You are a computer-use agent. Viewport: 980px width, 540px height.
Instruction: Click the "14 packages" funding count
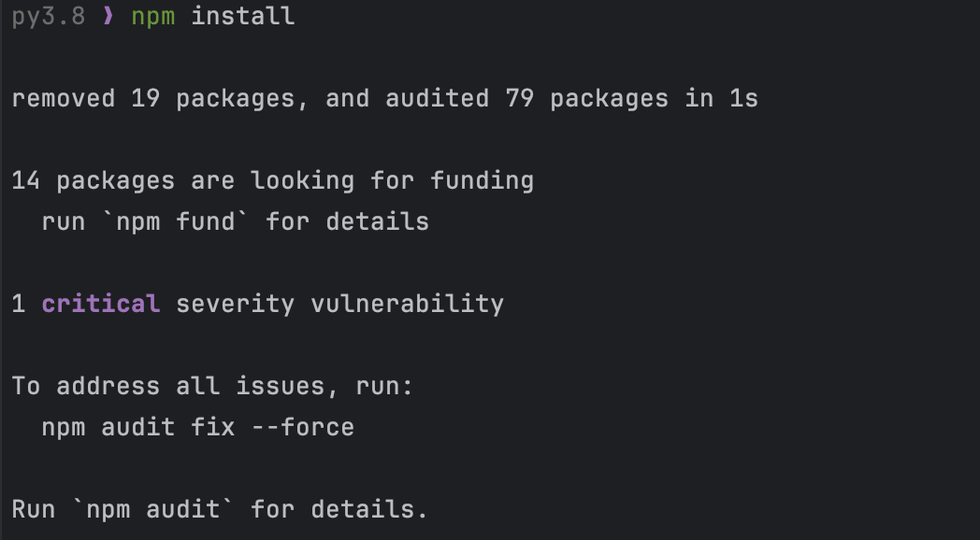(x=94, y=180)
